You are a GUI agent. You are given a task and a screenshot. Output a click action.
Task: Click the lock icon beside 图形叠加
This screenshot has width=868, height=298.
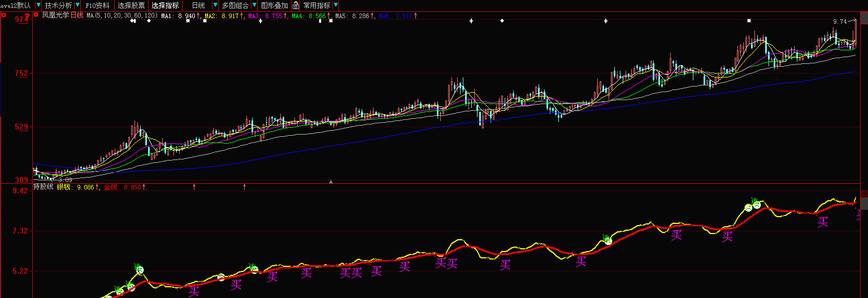tap(296, 6)
